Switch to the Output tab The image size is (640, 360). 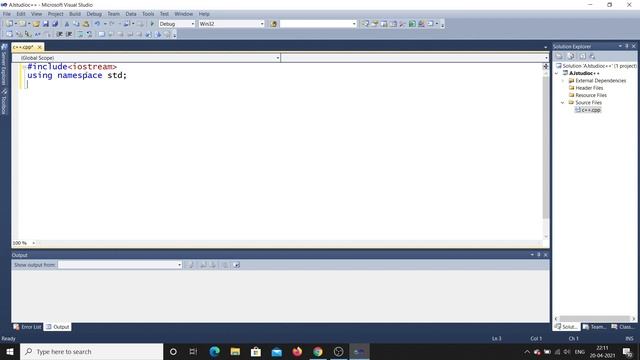coord(58,327)
